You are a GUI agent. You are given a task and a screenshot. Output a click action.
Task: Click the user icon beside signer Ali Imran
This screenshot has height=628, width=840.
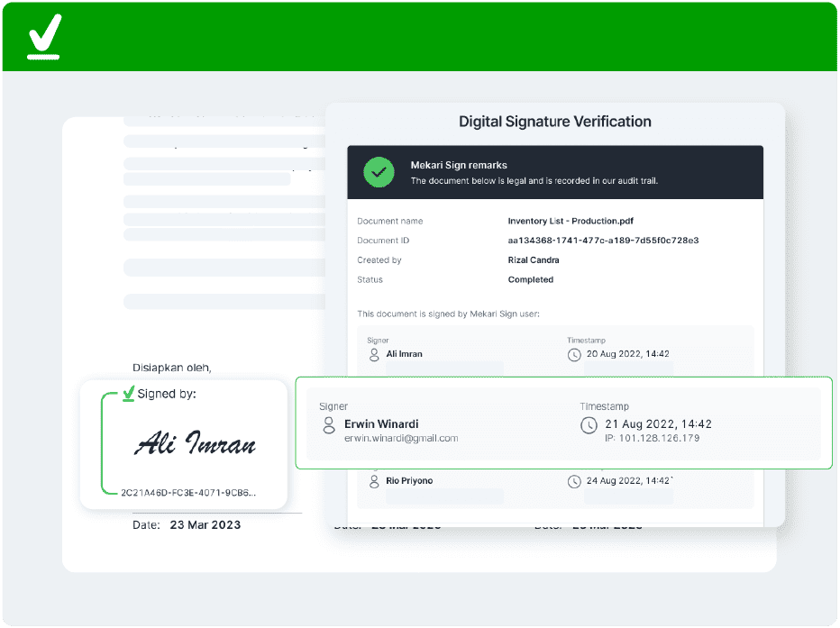pyautogui.click(x=374, y=354)
